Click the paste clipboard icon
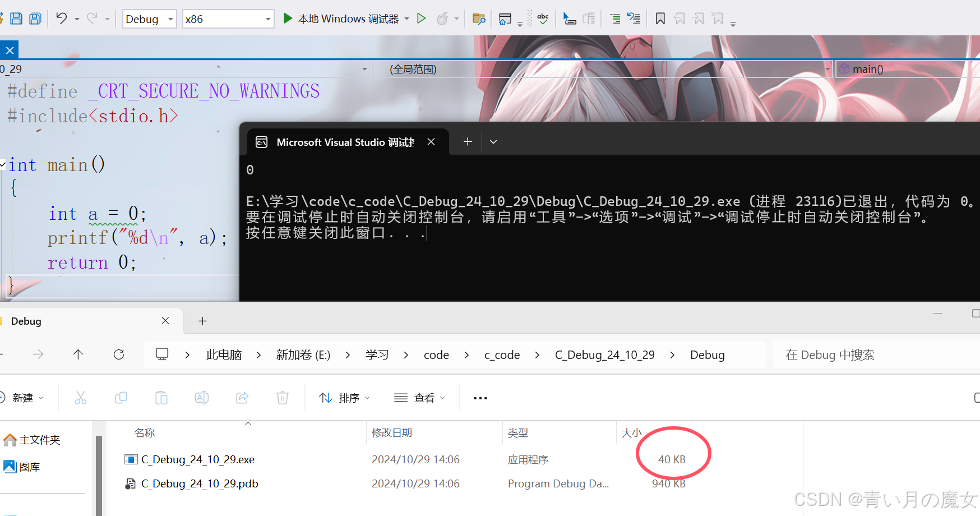 click(x=161, y=398)
